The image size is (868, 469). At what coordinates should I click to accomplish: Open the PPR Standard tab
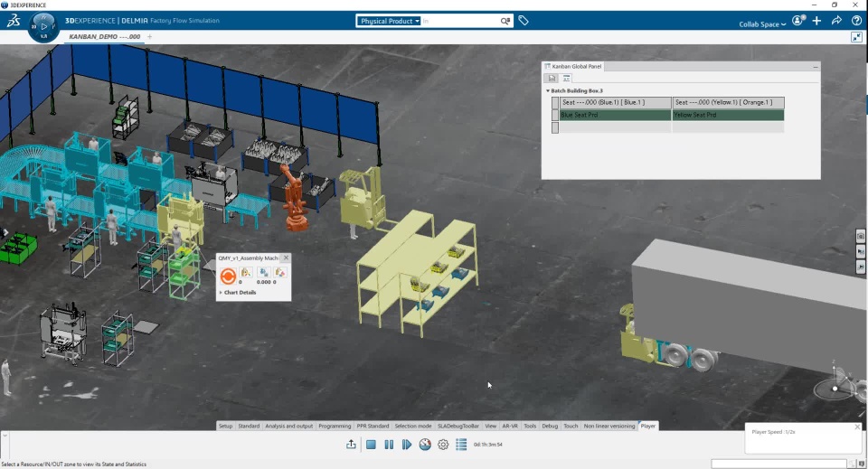coord(373,426)
